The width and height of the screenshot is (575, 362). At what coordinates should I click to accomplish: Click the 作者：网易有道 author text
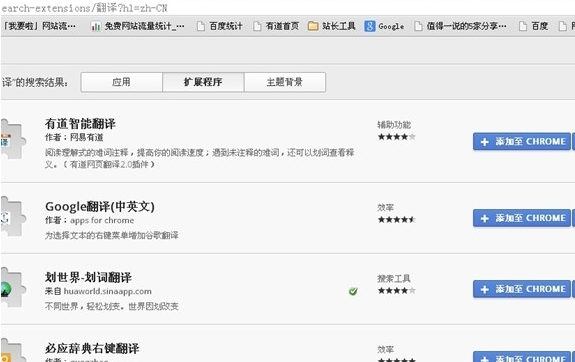click(74, 138)
